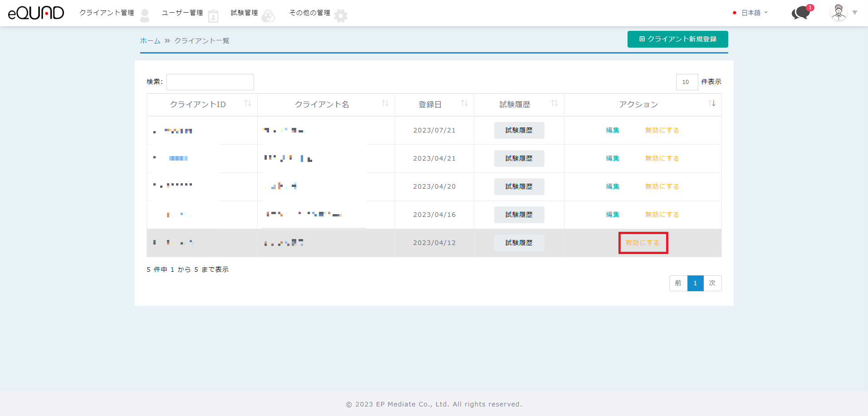The height and width of the screenshot is (416, 868).
Task: Click クライアント新規登録 button
Action: click(x=677, y=39)
